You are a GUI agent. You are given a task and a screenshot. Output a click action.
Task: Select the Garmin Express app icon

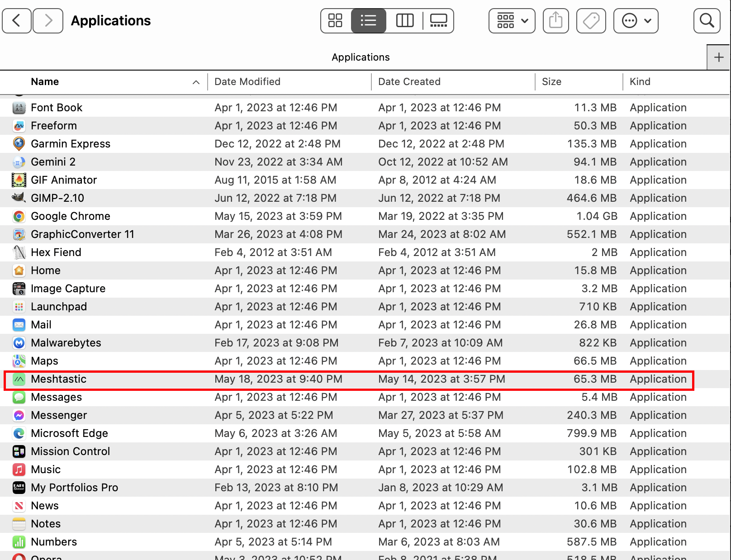[19, 144]
